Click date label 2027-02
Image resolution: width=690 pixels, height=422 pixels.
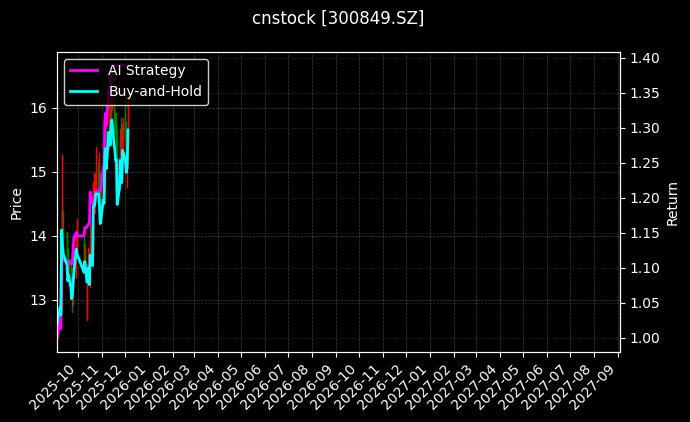coord(430,386)
